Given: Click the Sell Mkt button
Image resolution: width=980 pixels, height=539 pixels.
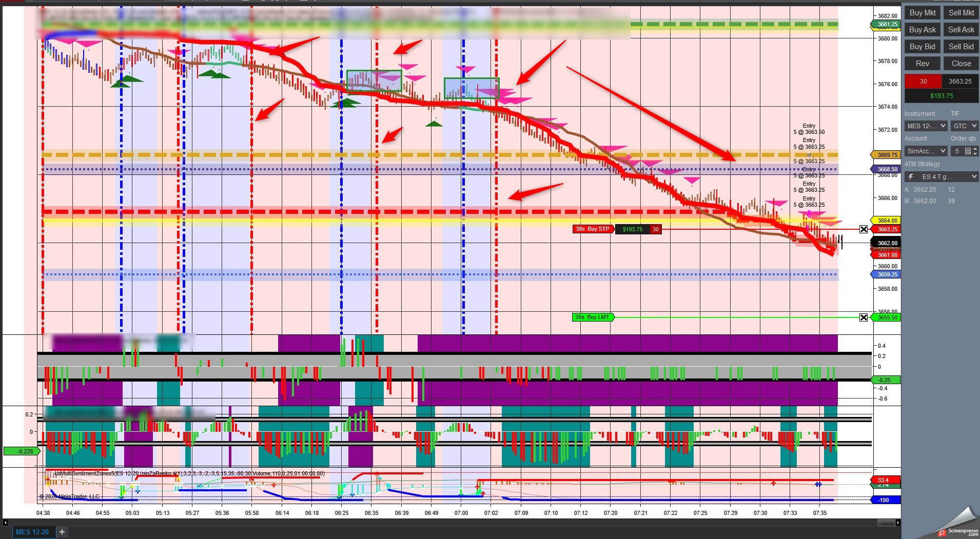Looking at the screenshot, I should (961, 13).
